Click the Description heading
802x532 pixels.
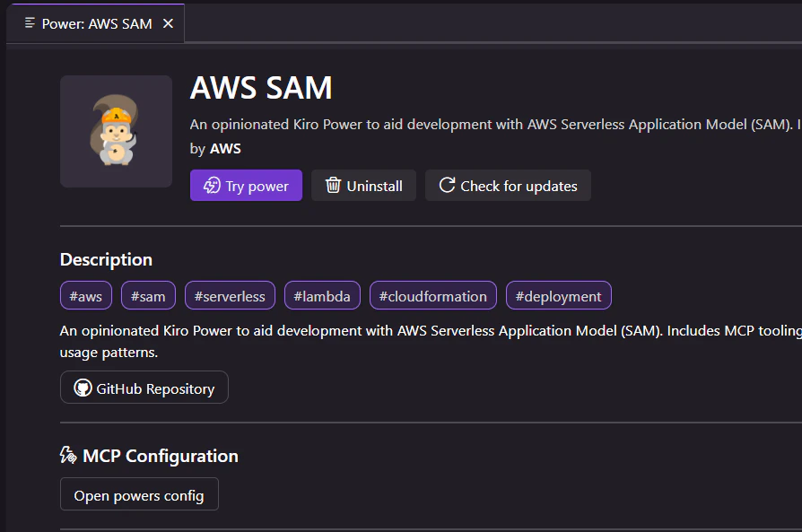click(x=107, y=259)
